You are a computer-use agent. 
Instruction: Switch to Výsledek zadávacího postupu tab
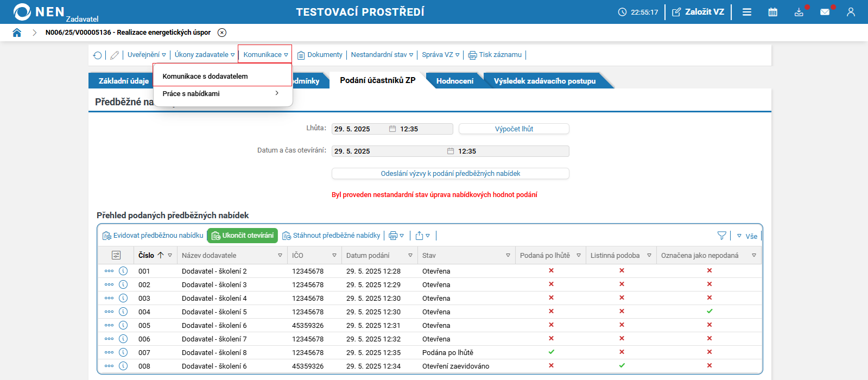(x=544, y=81)
